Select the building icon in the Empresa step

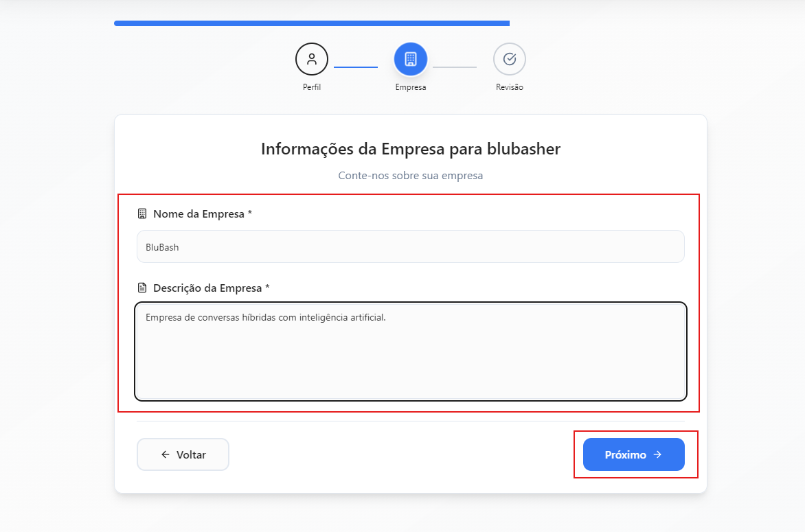pyautogui.click(x=410, y=59)
